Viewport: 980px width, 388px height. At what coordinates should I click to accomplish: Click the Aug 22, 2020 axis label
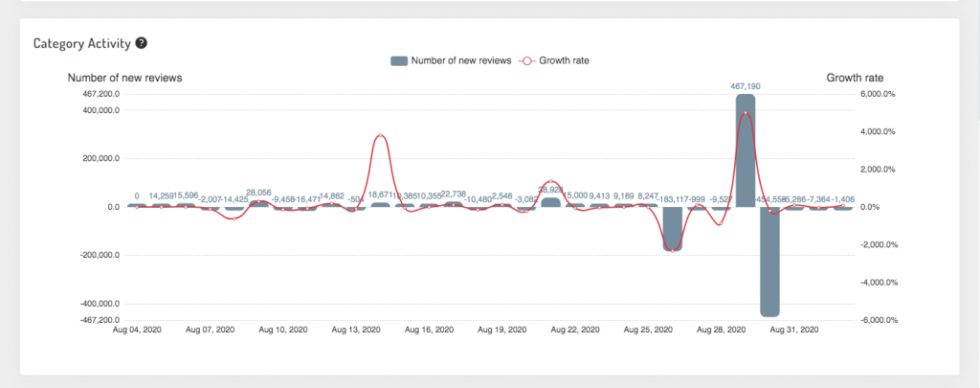click(x=575, y=329)
